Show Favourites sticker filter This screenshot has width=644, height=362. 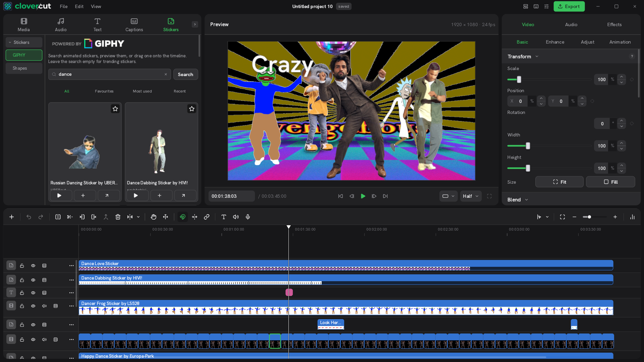pos(104,91)
